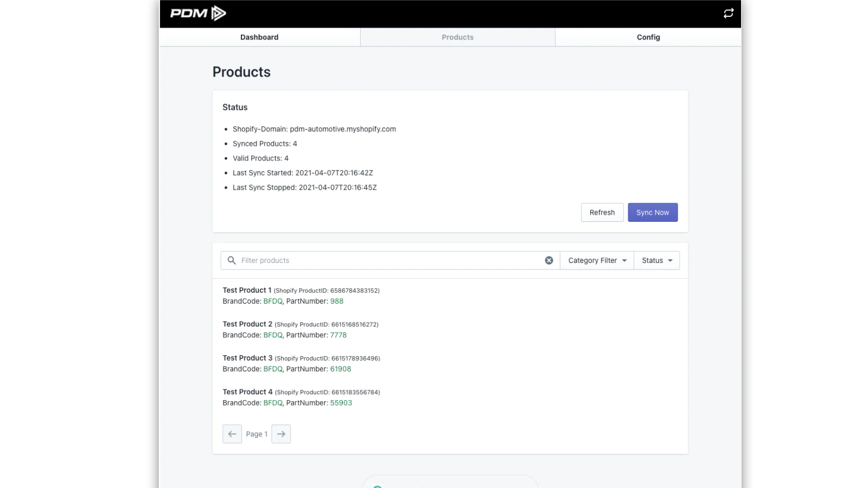The image size is (868, 488).
Task: Go to next page using right arrow
Action: tap(281, 434)
